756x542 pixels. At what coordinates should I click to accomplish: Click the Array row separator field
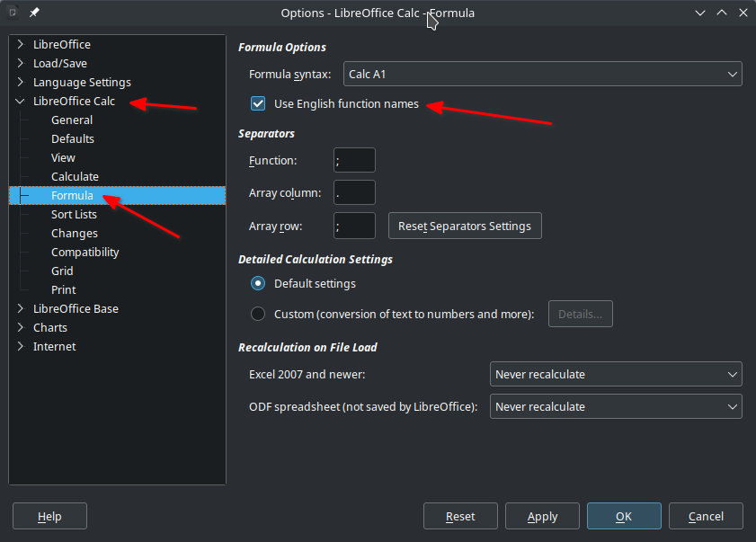point(354,226)
